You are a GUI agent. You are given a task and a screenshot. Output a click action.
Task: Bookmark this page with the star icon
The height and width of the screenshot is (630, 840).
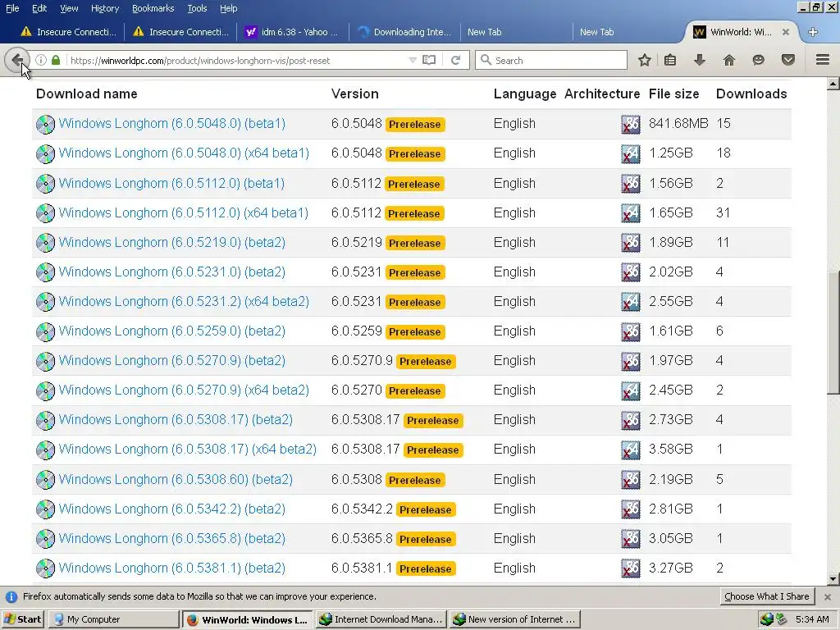coord(645,60)
